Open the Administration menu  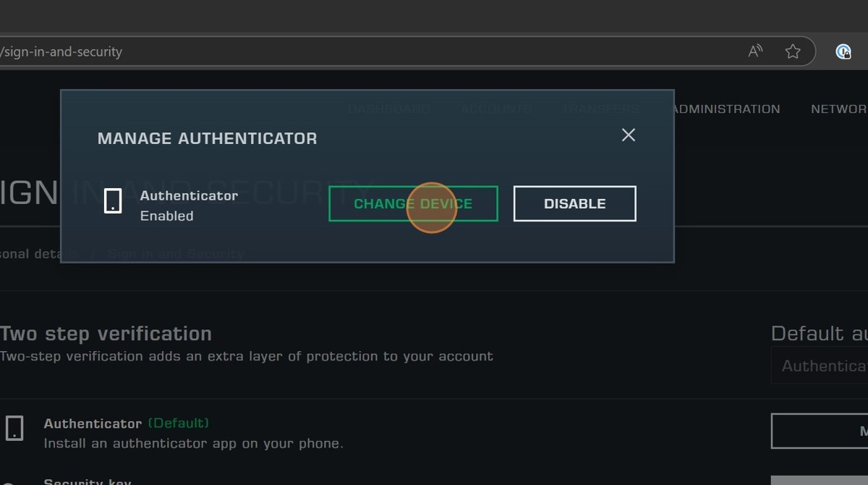(726, 109)
